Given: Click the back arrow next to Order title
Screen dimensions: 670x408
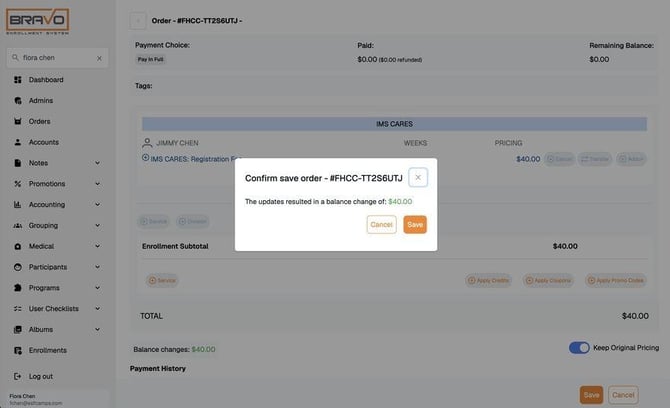Looking at the screenshot, I should tap(138, 21).
